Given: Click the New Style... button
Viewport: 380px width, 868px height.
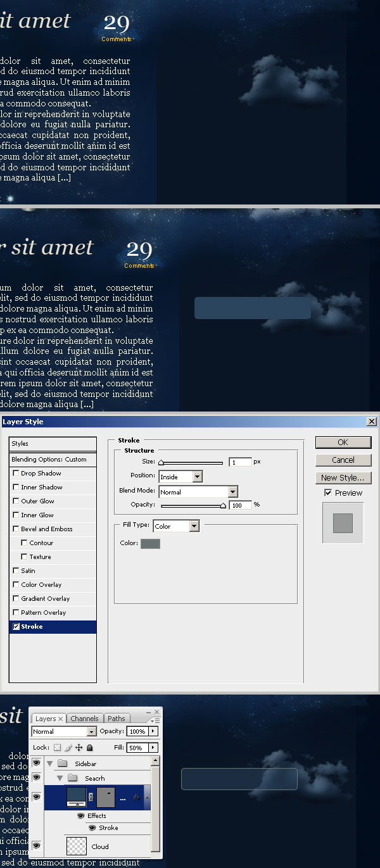Looking at the screenshot, I should tap(343, 477).
